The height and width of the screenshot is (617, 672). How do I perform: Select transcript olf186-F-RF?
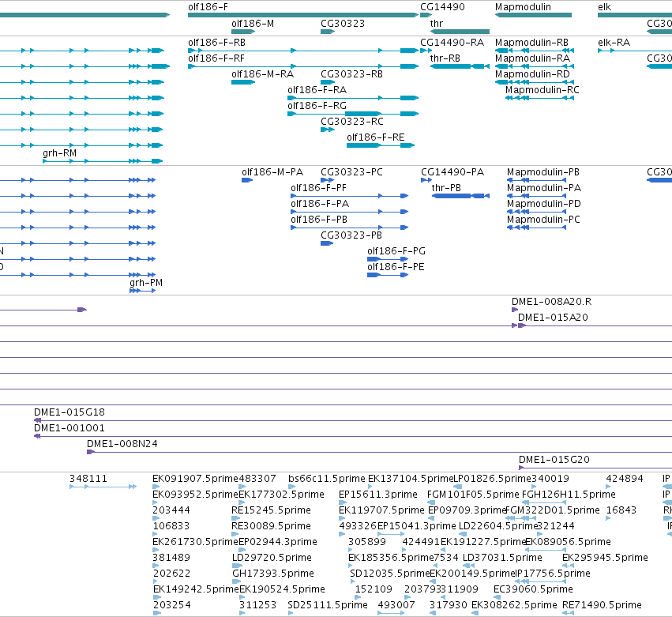216,58
